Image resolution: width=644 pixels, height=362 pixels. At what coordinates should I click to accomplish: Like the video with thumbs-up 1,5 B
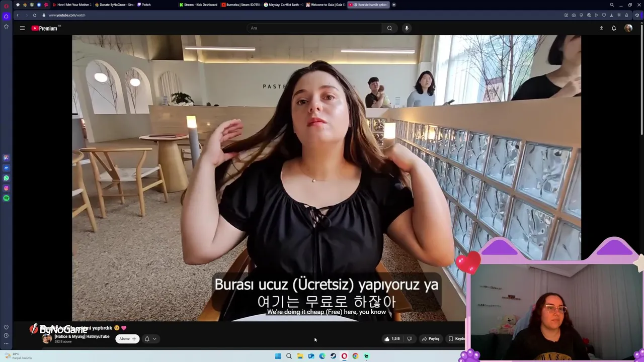392,339
